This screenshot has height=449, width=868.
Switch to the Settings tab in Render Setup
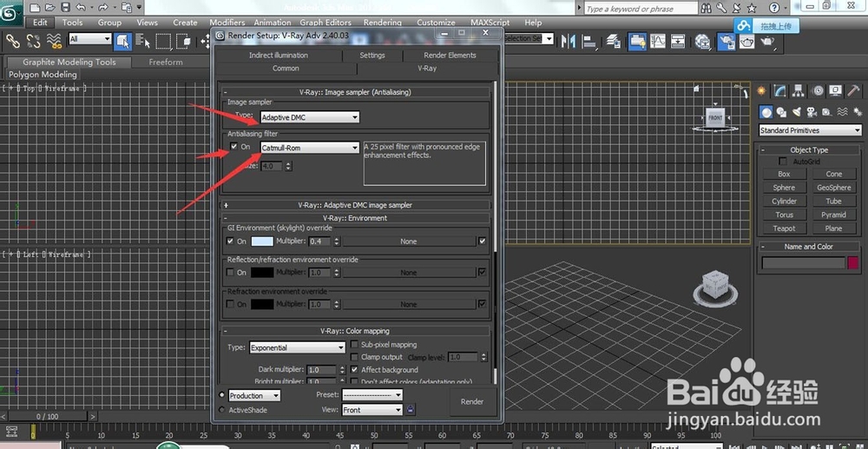pos(372,56)
